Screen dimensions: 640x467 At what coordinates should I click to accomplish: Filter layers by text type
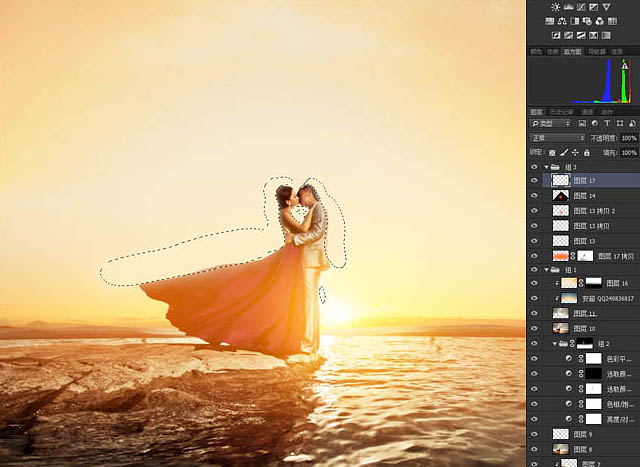pyautogui.click(x=607, y=123)
